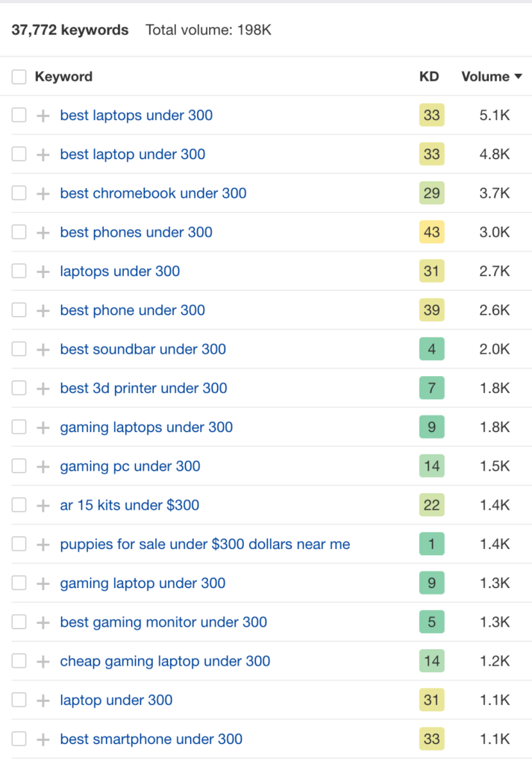Click plus icon beside best gaming monitor under 300
Viewport: 532px width, 764px height.
click(43, 622)
